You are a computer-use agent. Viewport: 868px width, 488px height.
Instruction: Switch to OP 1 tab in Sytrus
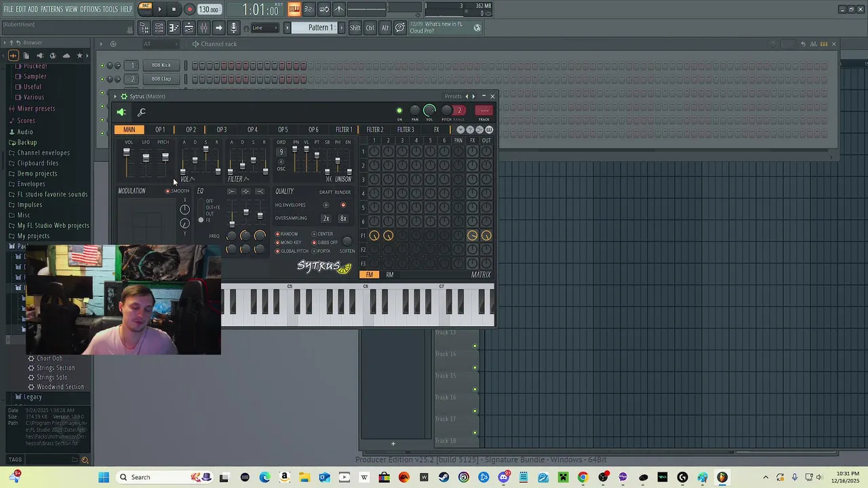(160, 129)
